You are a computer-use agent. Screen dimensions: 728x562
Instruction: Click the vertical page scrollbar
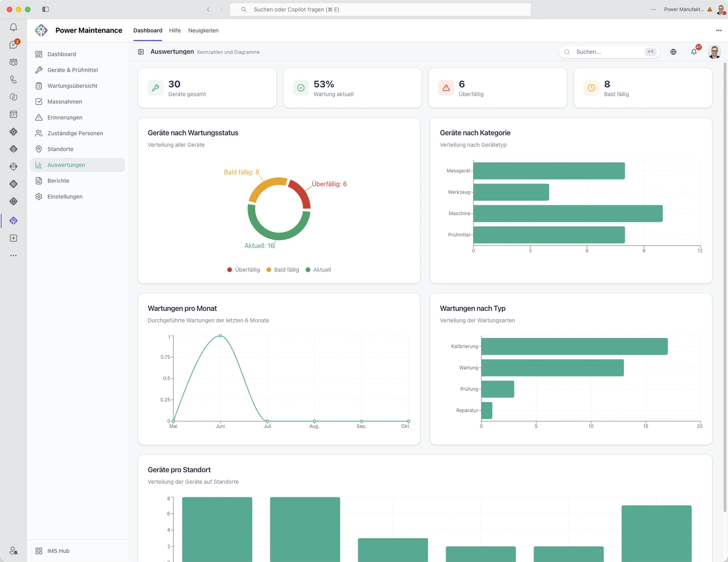(725, 286)
